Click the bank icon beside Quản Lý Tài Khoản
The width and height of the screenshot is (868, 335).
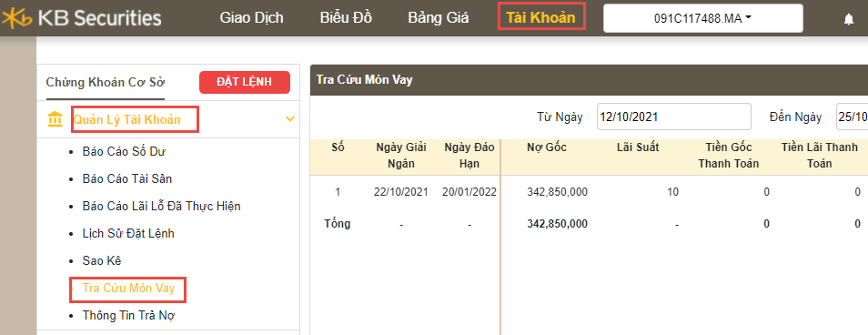pos(56,119)
